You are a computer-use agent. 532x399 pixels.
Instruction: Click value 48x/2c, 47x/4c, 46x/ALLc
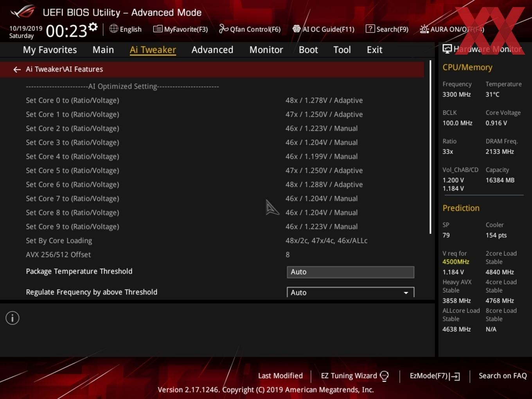click(327, 241)
